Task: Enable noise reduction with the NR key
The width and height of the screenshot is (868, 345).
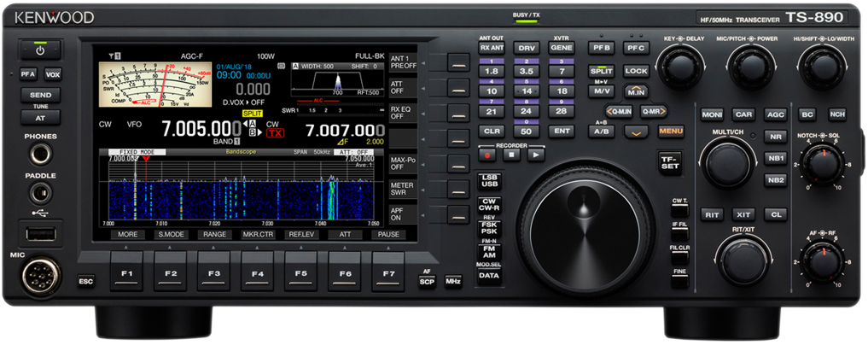Action: click(775, 137)
